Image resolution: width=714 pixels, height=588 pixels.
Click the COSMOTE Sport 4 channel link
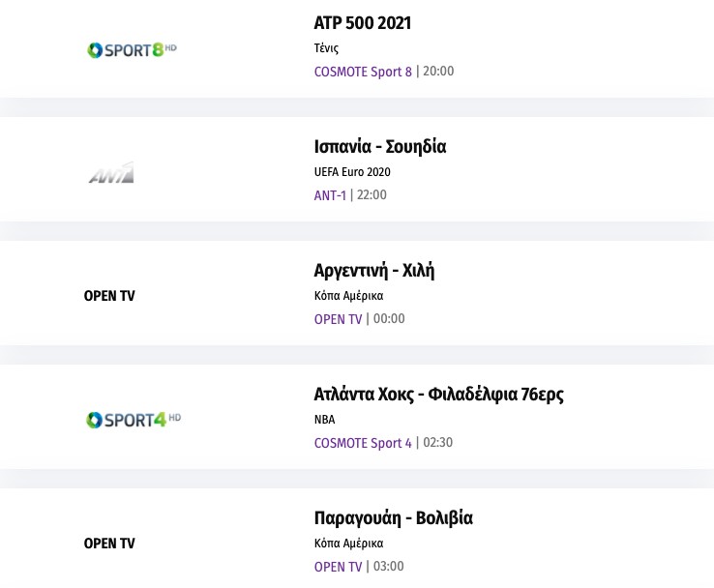363,443
